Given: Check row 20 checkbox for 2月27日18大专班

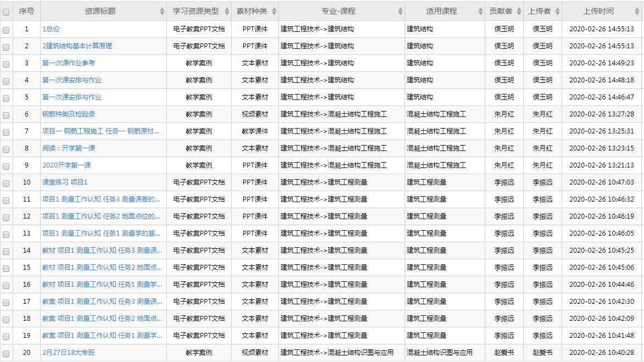Looking at the screenshot, I should 6,353.
